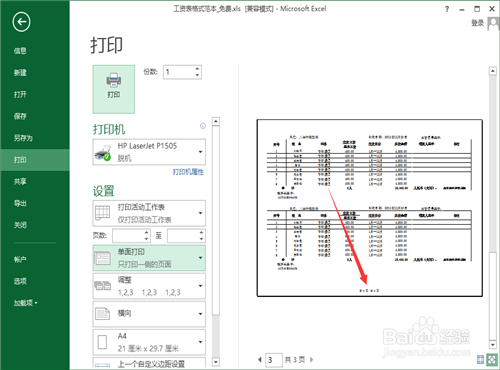Screen dimensions: 500x370
Task: Go to next page in preview
Action: [312, 360]
